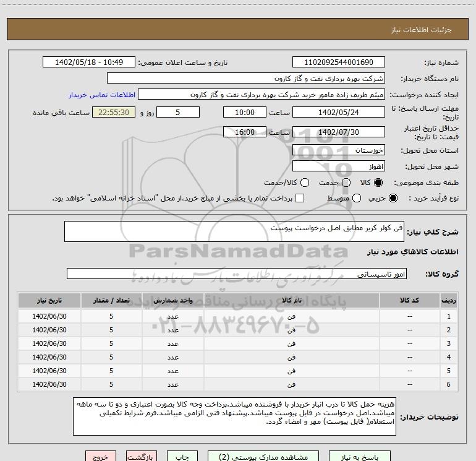Click the announcement date 1402/05/18 field
The image size is (476, 461).
point(89,62)
